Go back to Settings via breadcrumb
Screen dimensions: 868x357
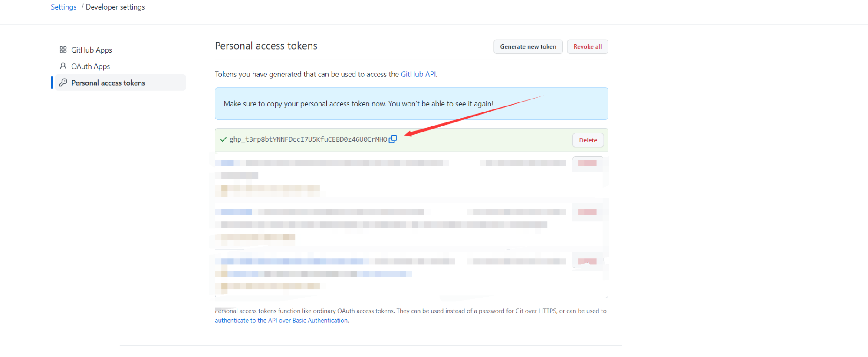pyautogui.click(x=63, y=7)
